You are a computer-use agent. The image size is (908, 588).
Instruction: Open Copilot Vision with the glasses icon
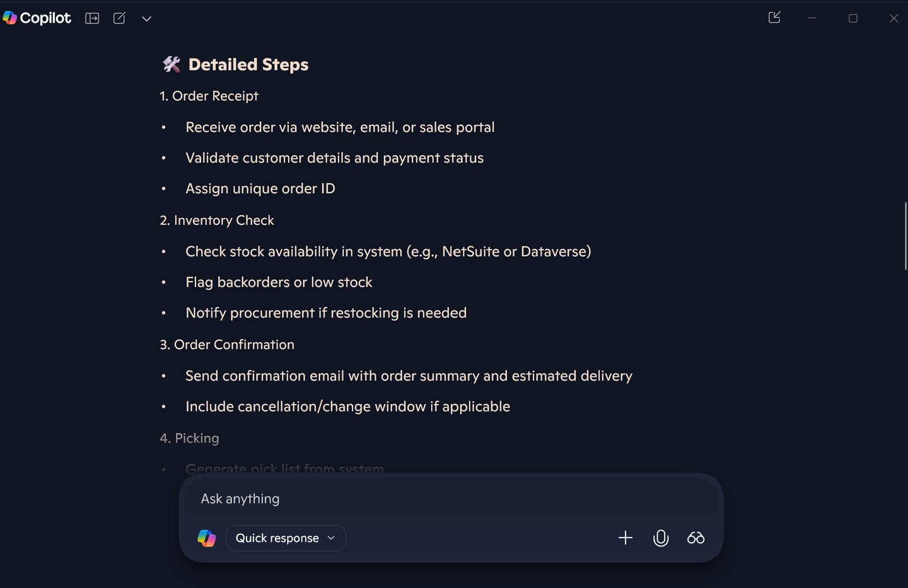(696, 538)
